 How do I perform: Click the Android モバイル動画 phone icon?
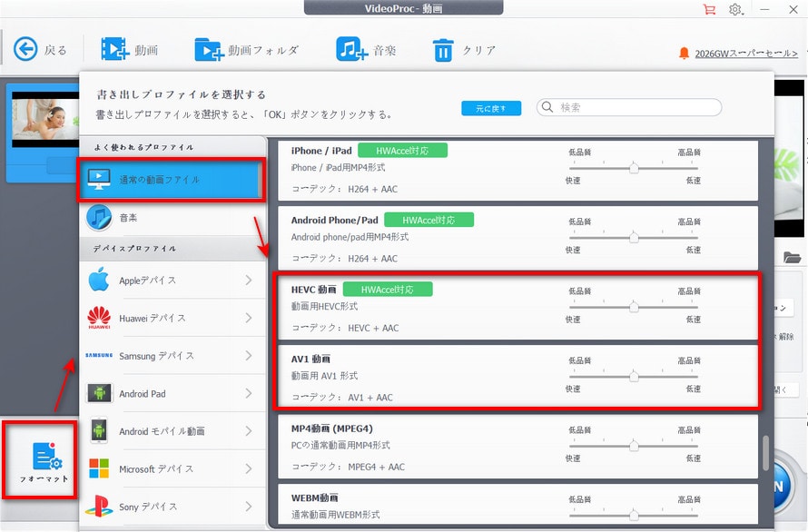point(99,430)
